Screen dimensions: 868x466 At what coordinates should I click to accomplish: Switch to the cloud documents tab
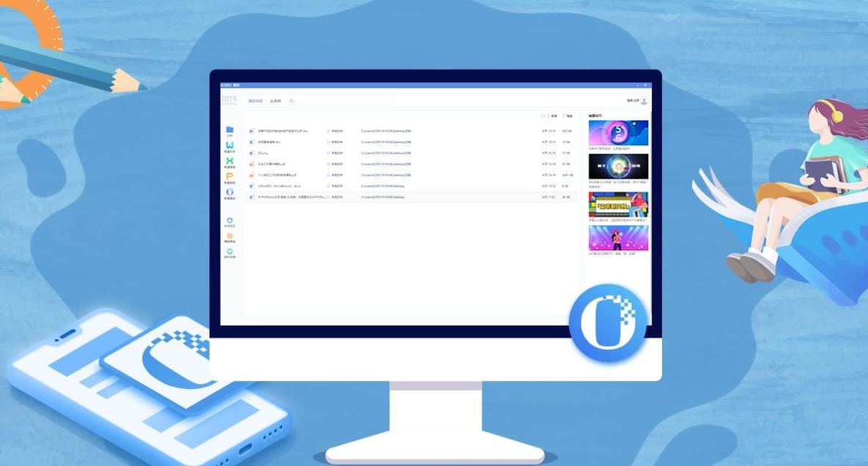coord(276,101)
